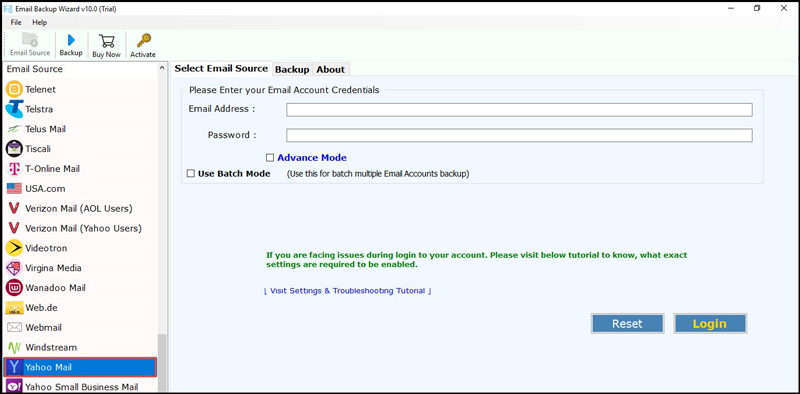Click the Login button
The height and width of the screenshot is (394, 800).
[710, 324]
